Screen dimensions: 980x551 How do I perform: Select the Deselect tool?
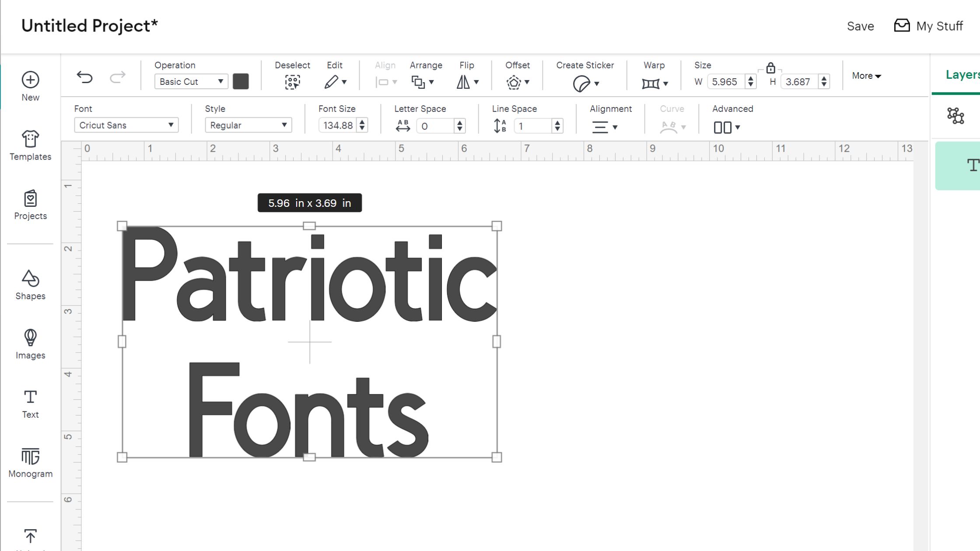click(x=293, y=81)
